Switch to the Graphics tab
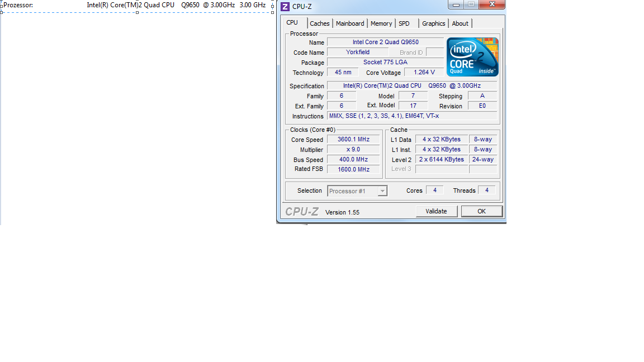The width and height of the screenshot is (644, 362). point(433,23)
